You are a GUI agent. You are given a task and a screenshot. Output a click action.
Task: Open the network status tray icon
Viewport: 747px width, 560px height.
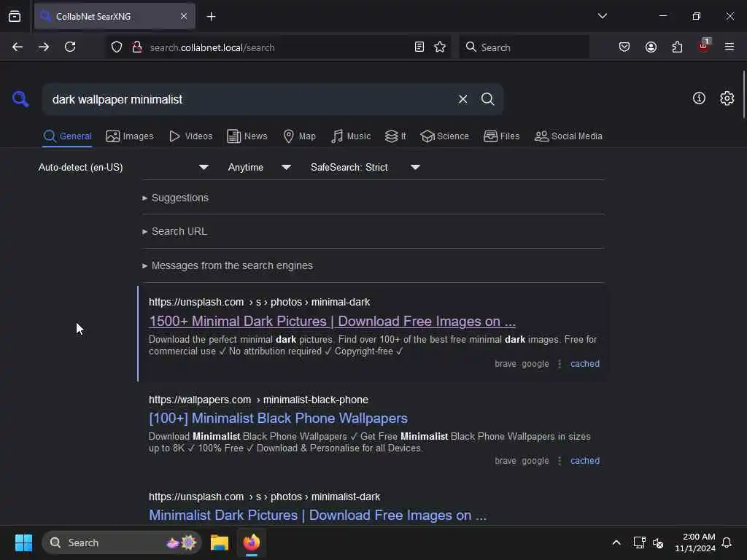(x=639, y=542)
